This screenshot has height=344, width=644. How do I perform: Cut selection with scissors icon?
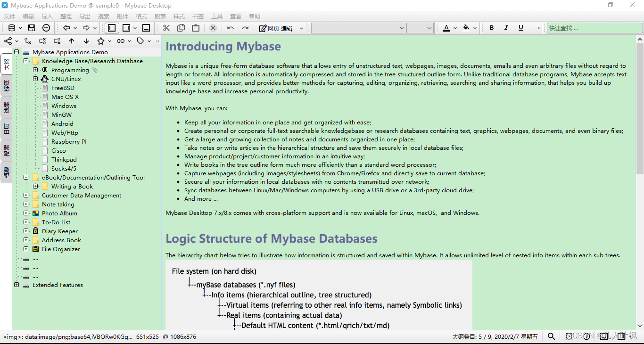click(x=166, y=28)
